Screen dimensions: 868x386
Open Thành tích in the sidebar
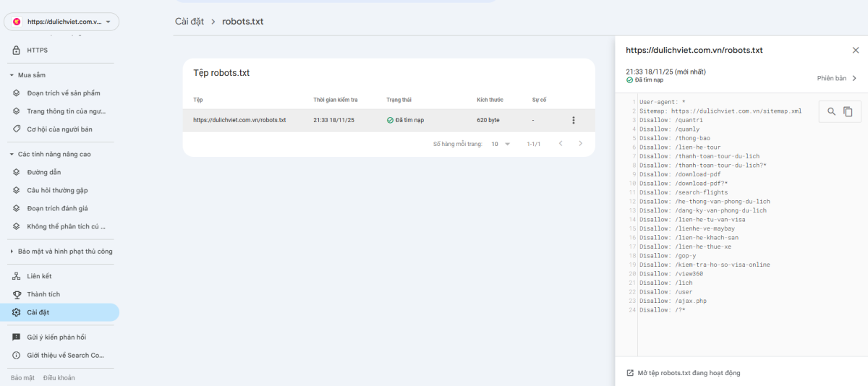(x=43, y=294)
